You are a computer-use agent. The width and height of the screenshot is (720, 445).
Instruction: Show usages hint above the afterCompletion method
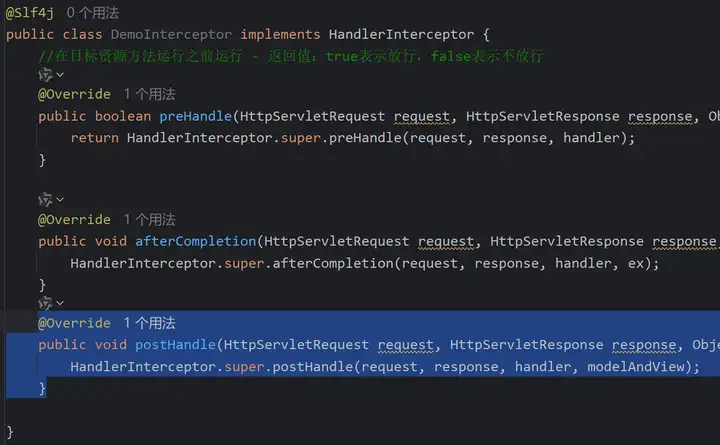[x=149, y=219]
